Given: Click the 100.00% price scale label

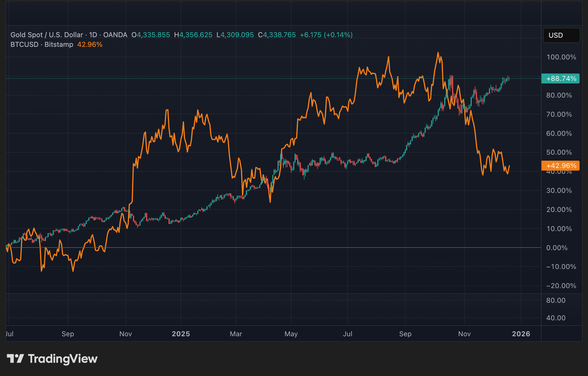Looking at the screenshot, I should point(561,57).
